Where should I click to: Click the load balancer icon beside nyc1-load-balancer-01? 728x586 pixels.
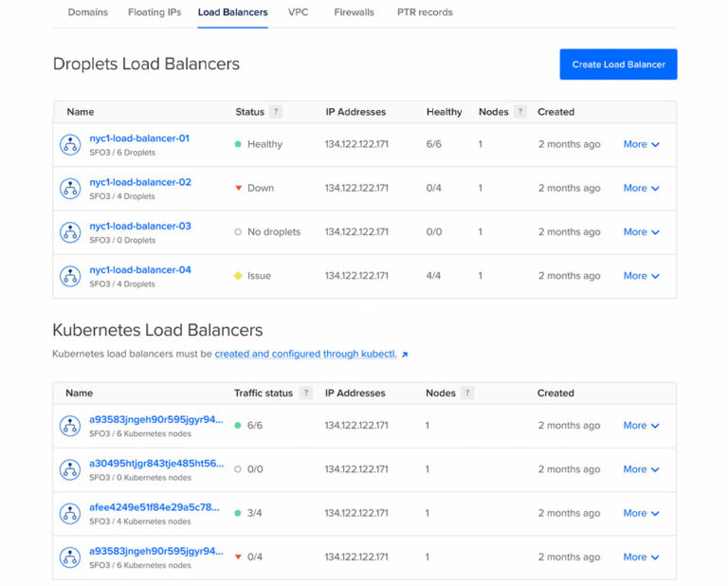coord(70,145)
